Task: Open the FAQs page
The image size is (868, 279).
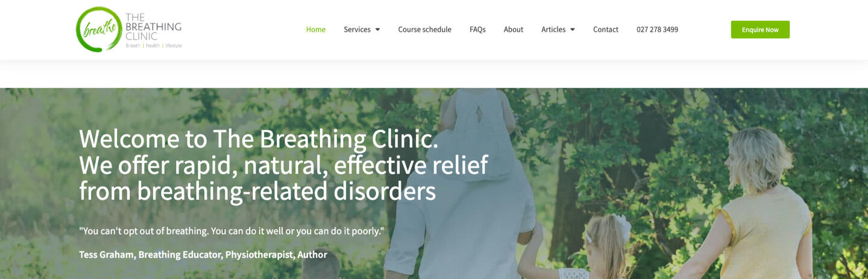Action: pos(477,30)
